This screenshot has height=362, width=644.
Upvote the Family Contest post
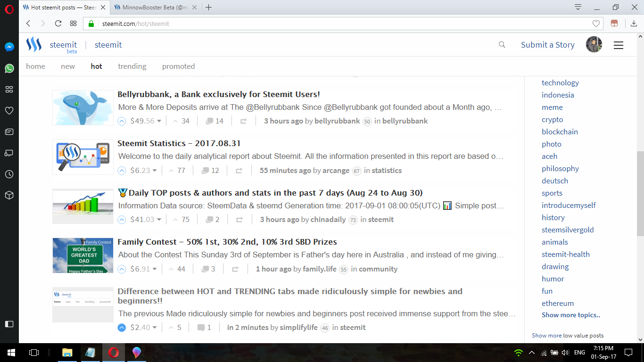click(x=122, y=269)
